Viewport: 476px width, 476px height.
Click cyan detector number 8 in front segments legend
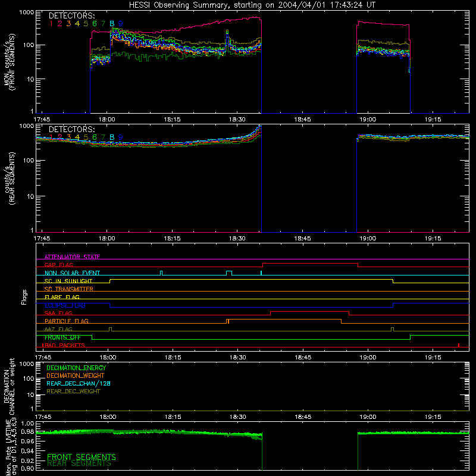click(112, 24)
